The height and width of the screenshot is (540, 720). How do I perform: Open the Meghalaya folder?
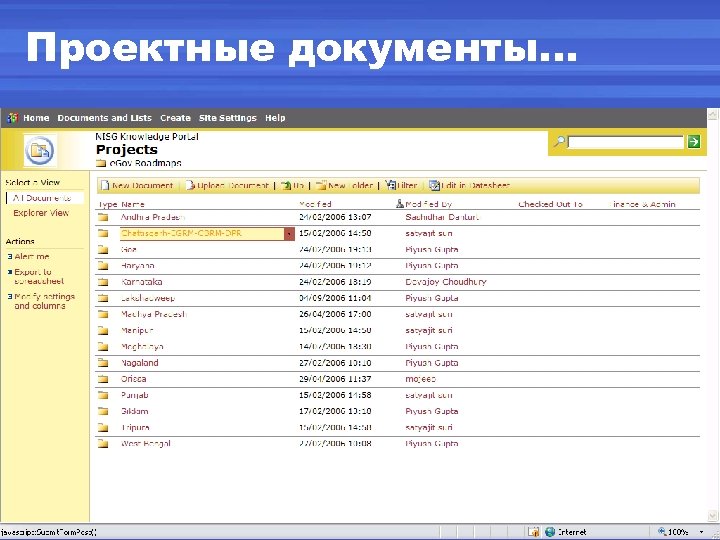tap(142, 347)
